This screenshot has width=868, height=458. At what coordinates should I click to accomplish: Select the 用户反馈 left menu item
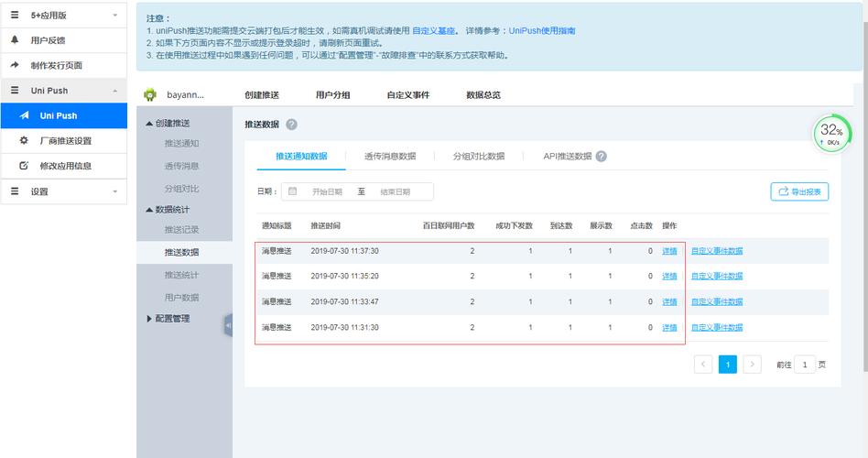[x=64, y=40]
